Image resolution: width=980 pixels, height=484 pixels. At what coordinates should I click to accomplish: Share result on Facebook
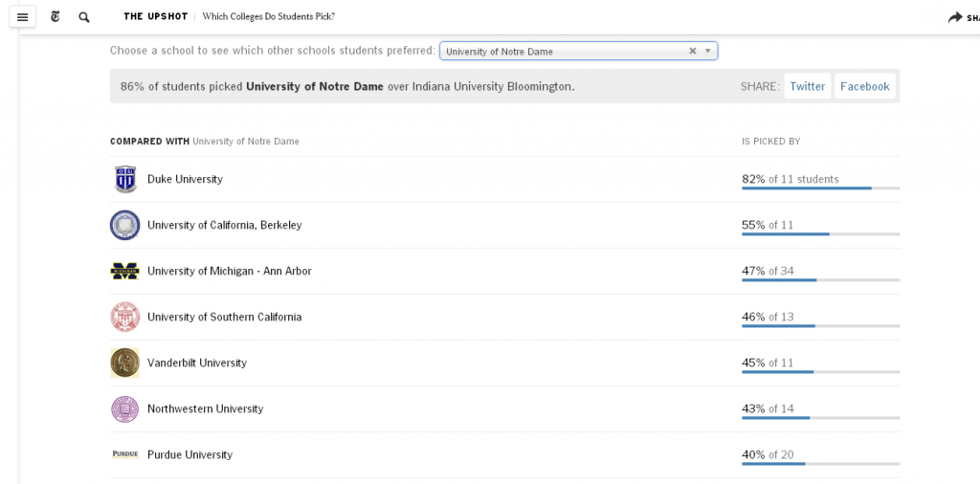point(864,86)
